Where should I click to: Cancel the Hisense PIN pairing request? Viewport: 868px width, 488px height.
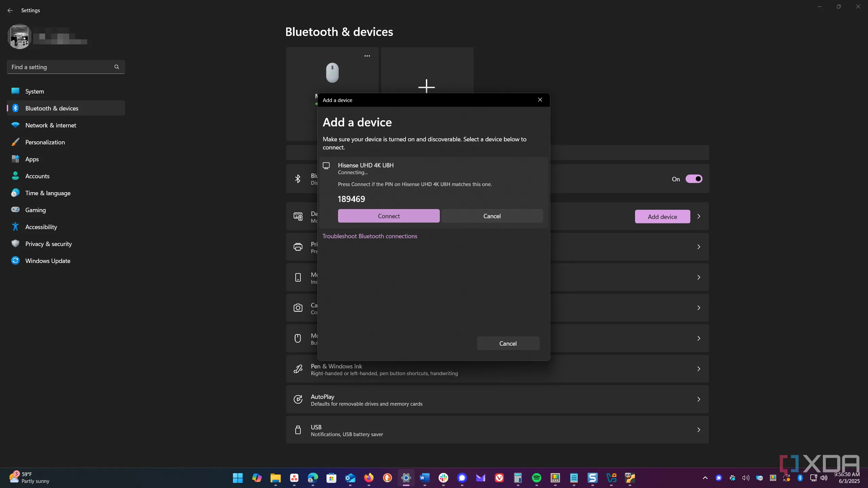pos(492,216)
